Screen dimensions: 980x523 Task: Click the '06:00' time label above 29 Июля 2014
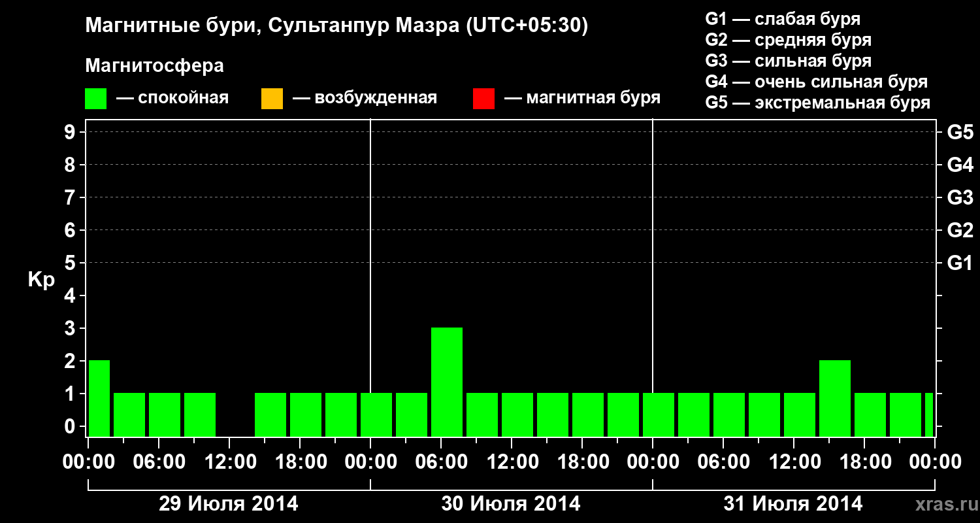click(x=159, y=462)
